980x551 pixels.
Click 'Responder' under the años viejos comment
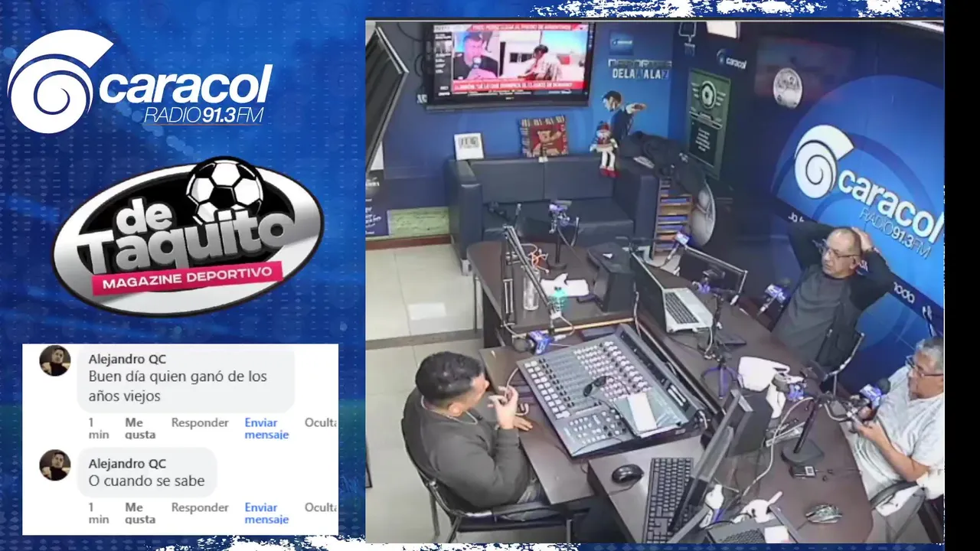pos(200,422)
